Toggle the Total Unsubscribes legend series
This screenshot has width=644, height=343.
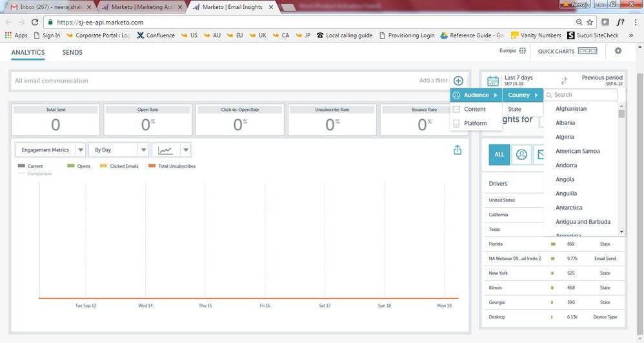tap(172, 166)
